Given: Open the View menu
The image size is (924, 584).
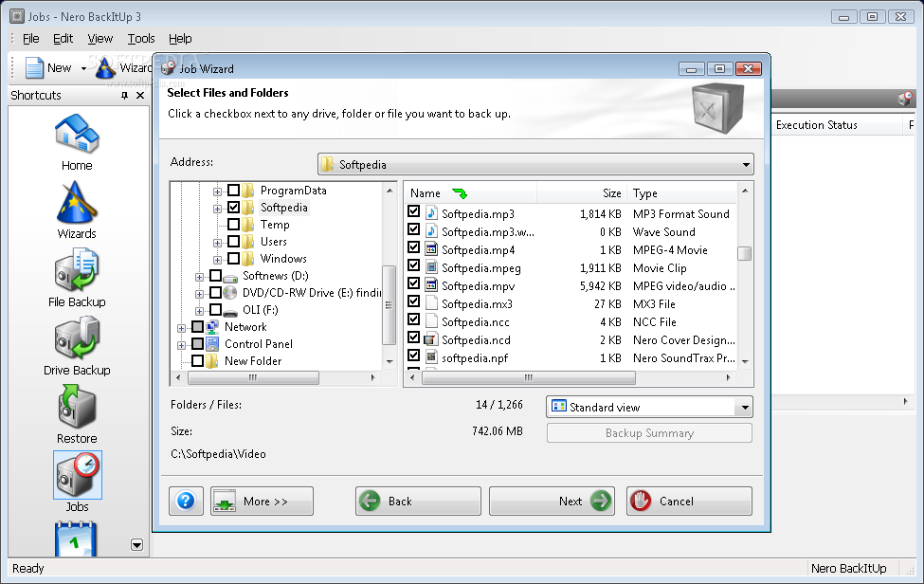Looking at the screenshot, I should tap(100, 38).
